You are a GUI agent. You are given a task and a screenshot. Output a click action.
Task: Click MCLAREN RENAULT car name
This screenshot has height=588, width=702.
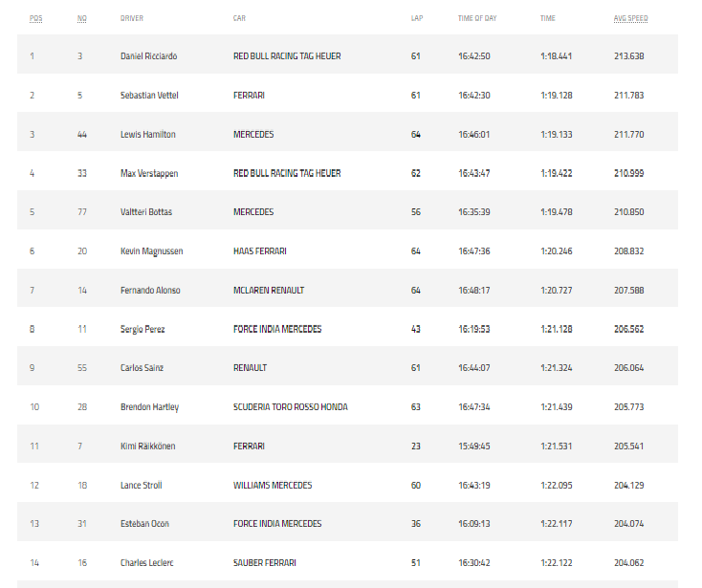269,291
